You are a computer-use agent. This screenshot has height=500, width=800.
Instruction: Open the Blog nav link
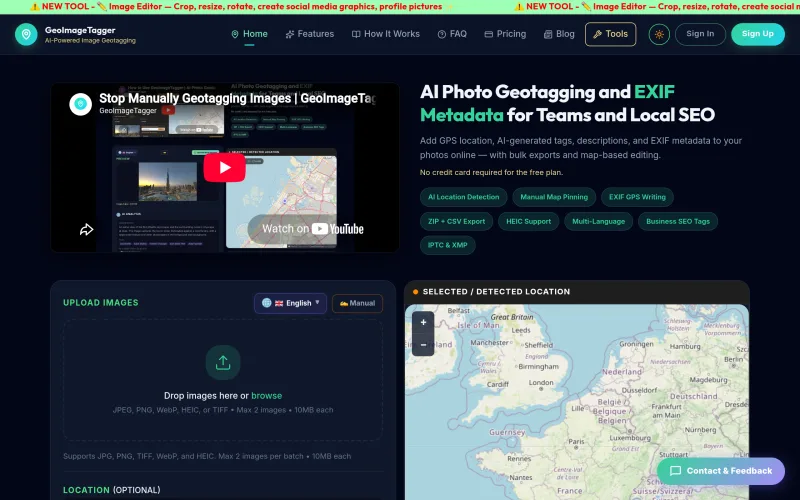tap(559, 34)
